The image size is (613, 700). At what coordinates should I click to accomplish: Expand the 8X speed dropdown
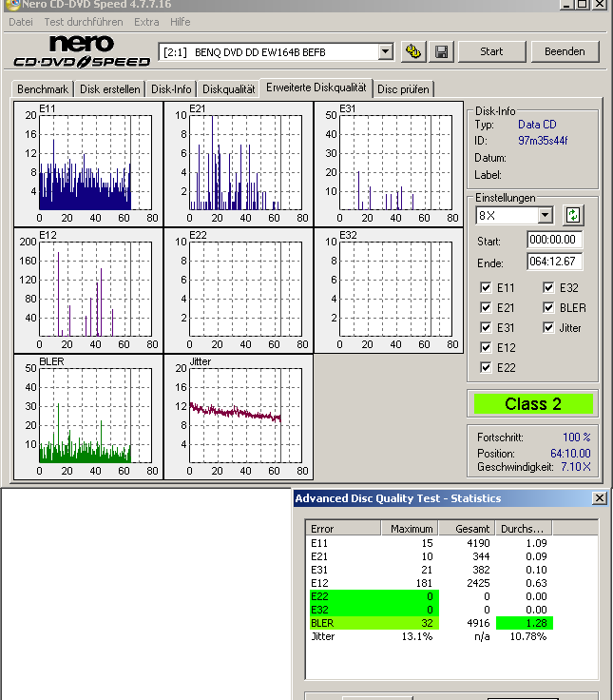tap(545, 216)
